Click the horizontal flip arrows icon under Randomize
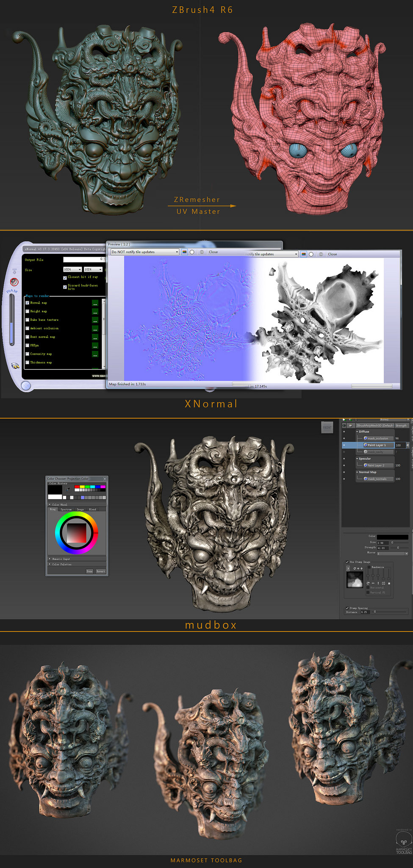The height and width of the screenshot is (868, 413). (373, 583)
